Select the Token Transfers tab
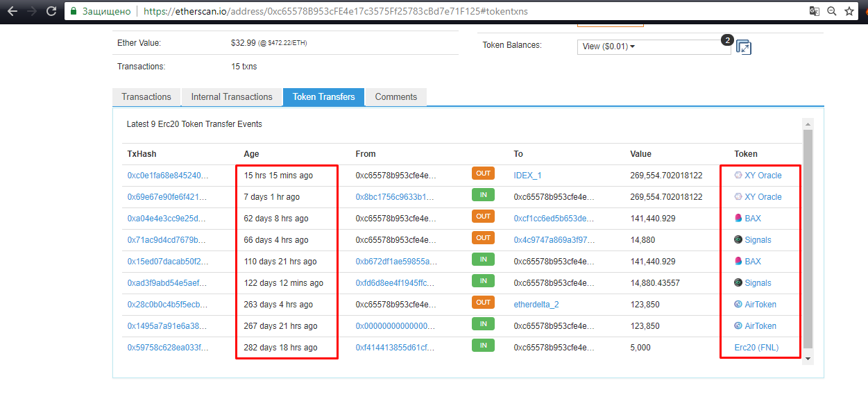Image resolution: width=868 pixels, height=399 pixels. (324, 97)
